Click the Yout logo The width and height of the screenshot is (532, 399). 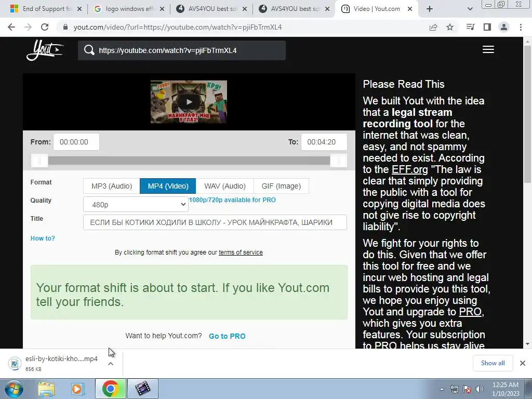point(45,50)
